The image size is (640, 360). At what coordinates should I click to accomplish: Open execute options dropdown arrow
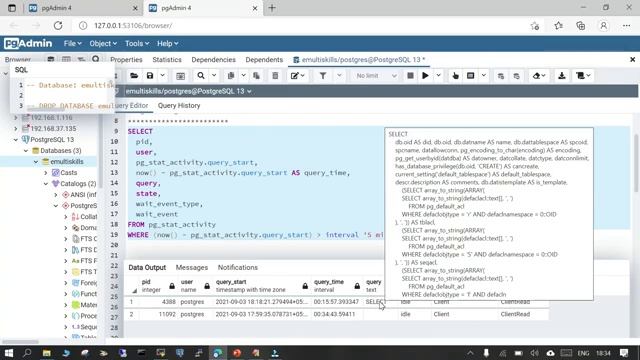[438, 76]
